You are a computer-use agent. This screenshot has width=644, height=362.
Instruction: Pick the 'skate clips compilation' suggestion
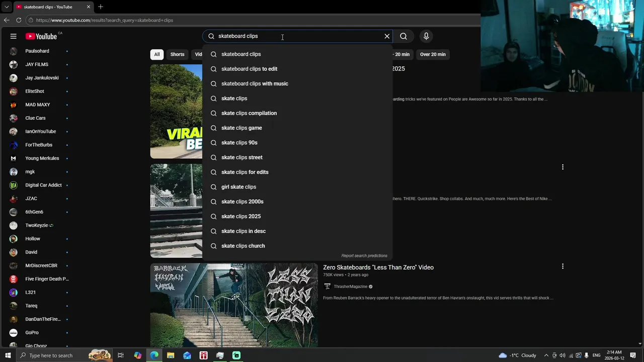297,113
